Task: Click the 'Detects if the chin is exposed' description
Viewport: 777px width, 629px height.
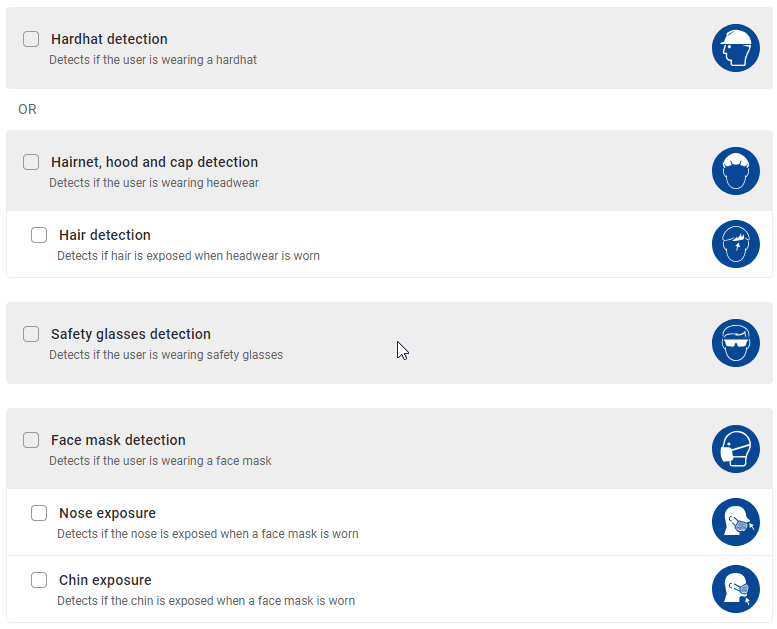Action: pyautogui.click(x=206, y=601)
